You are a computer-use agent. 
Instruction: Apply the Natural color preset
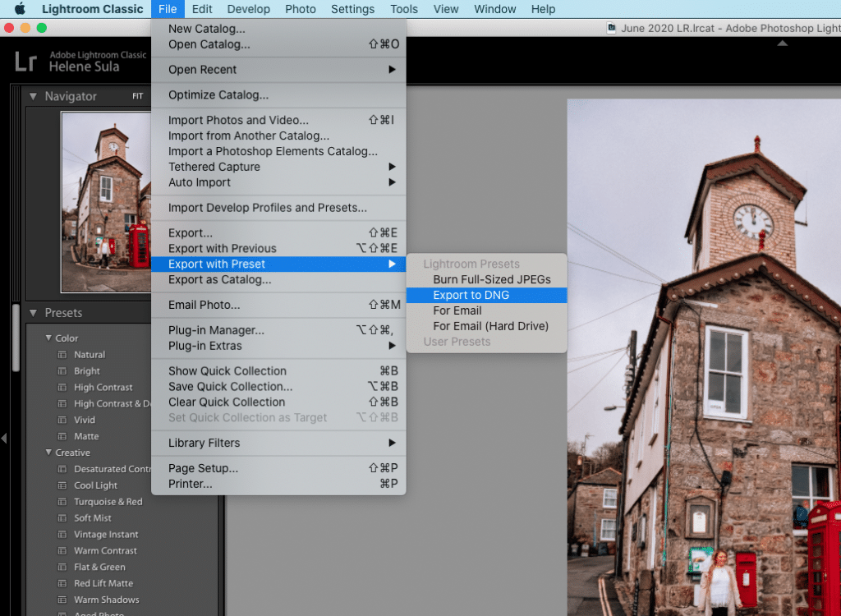[x=89, y=355]
